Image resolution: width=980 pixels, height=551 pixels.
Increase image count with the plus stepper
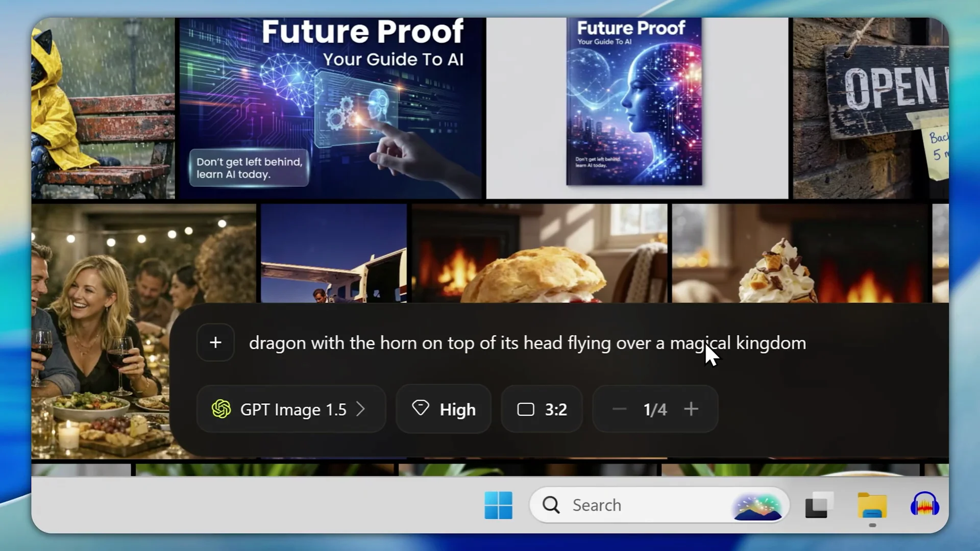point(691,409)
